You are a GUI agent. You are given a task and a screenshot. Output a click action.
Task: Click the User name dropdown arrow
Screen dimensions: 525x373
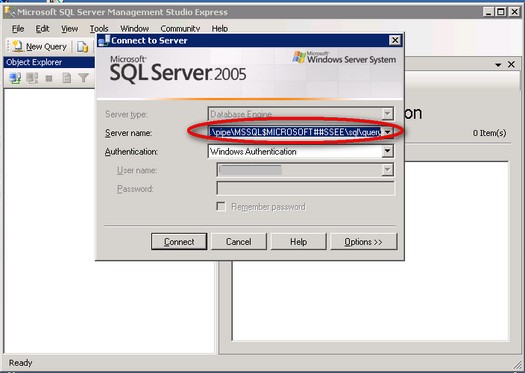tap(387, 170)
